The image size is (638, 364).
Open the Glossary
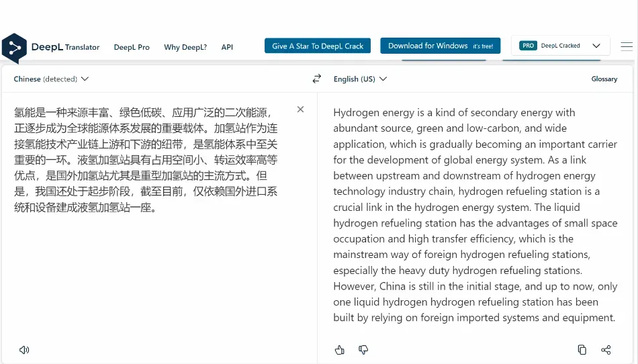604,79
